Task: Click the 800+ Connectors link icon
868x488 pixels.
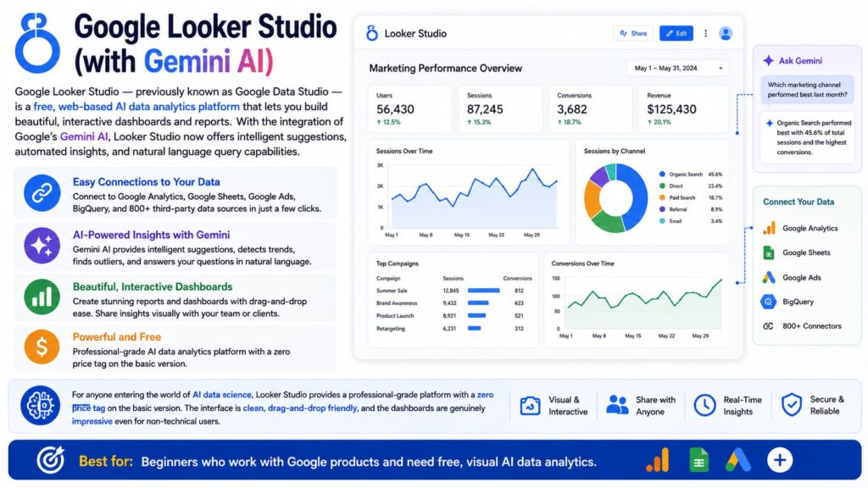Action: [x=768, y=326]
